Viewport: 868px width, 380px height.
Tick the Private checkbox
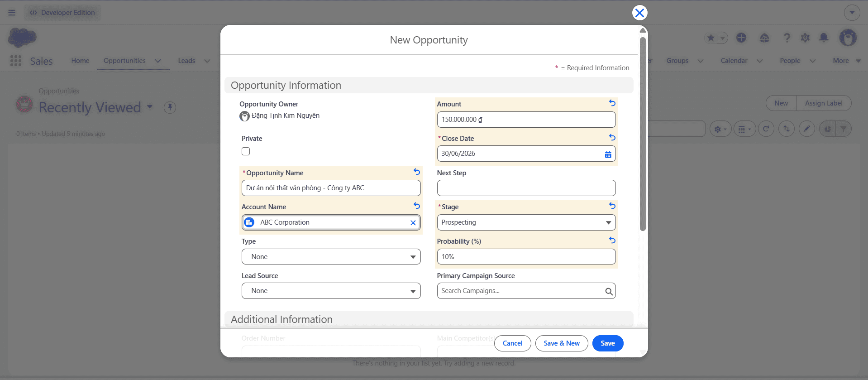246,151
